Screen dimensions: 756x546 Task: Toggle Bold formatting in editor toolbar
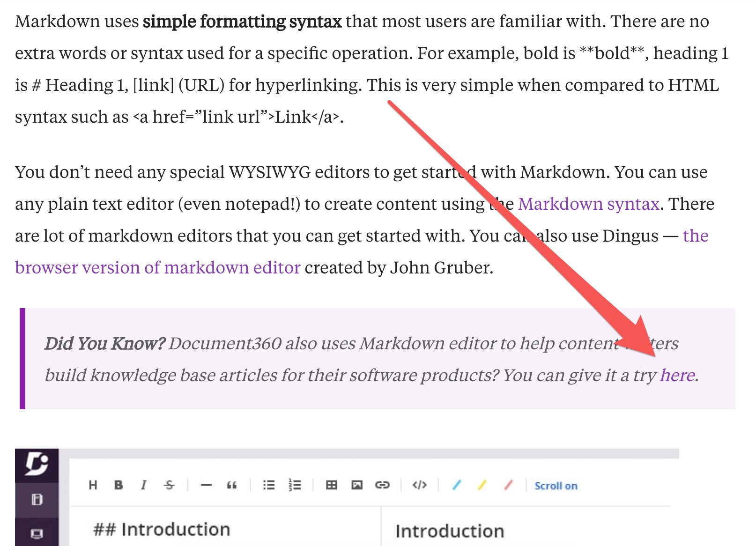tap(119, 485)
